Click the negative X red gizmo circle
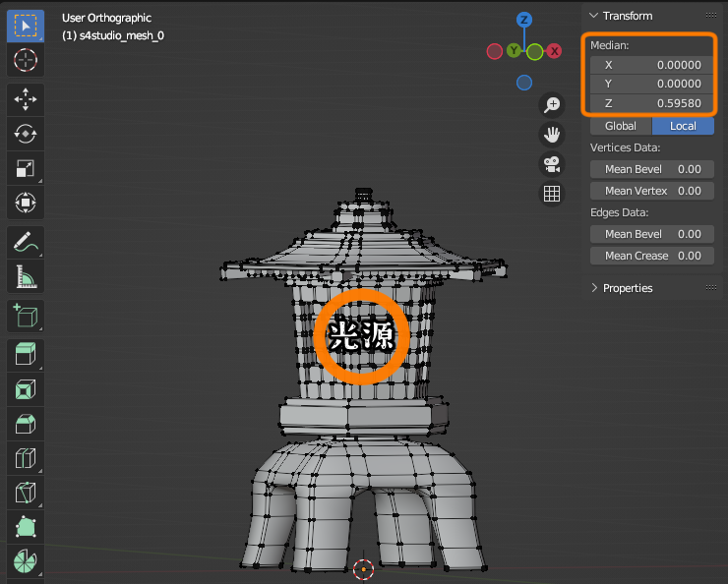 [495, 51]
